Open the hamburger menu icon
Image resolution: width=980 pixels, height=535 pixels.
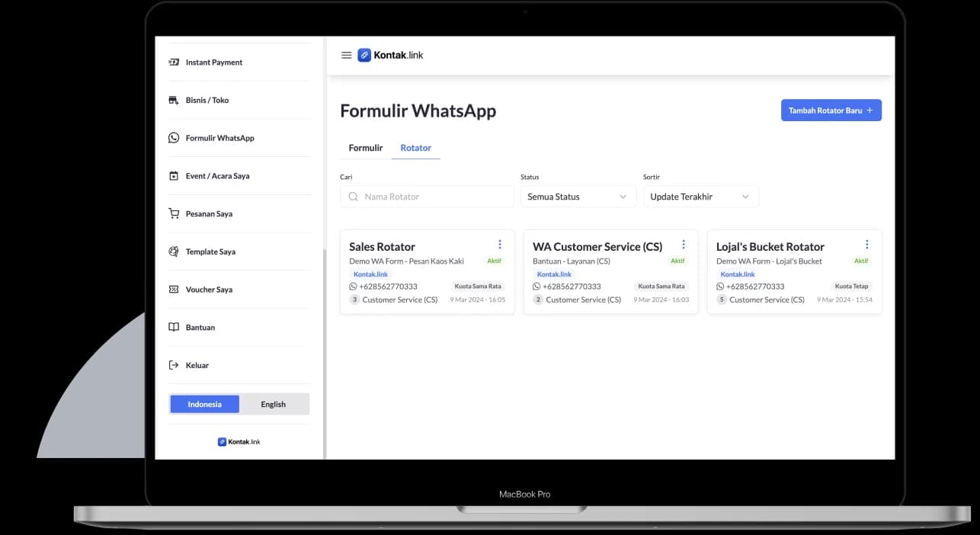[346, 55]
